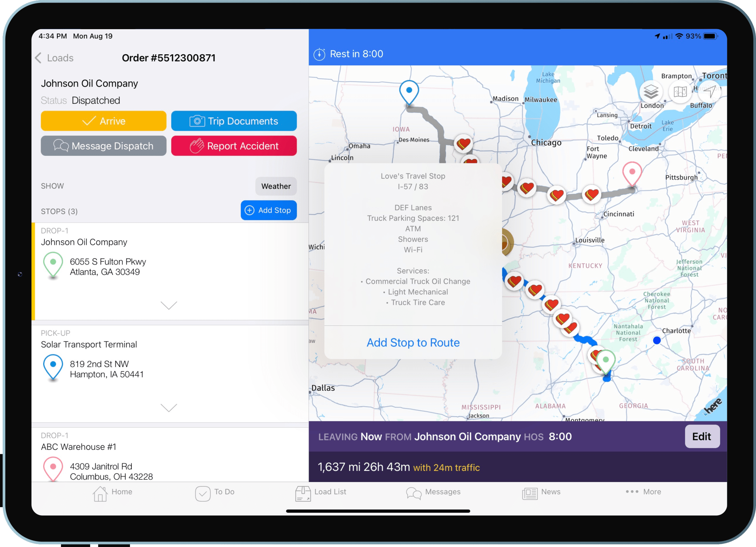Viewport: 756px width, 547px height.
Task: Edit the departure settings in the purple bar
Action: [702, 436]
